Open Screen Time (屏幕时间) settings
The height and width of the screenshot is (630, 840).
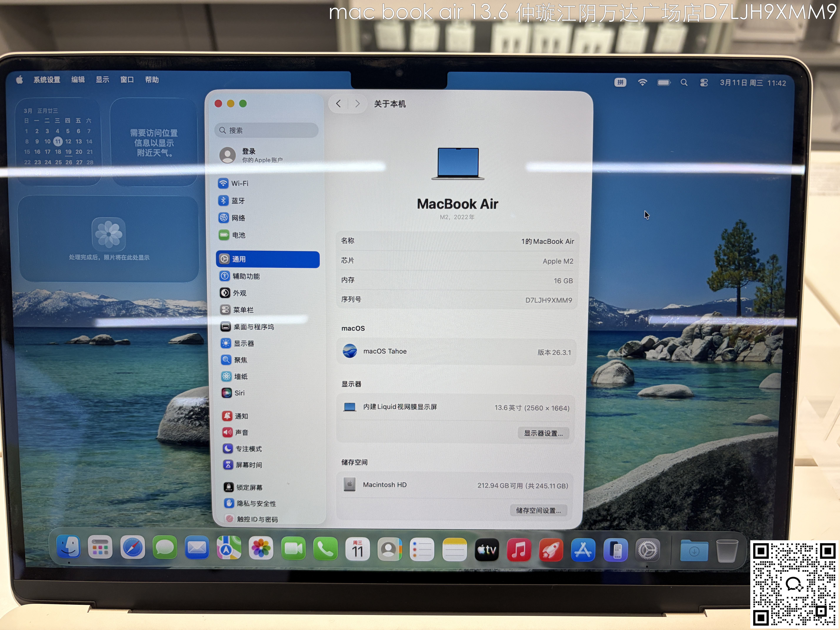tap(248, 465)
